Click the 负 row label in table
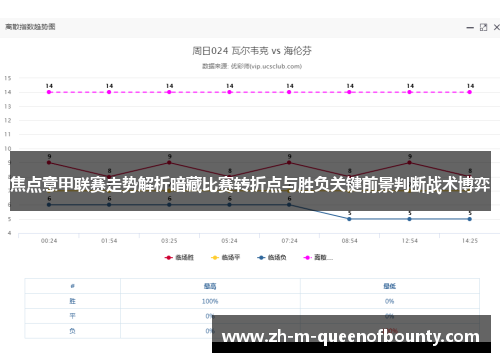Viewport: 500px width, 362px height. click(x=72, y=331)
